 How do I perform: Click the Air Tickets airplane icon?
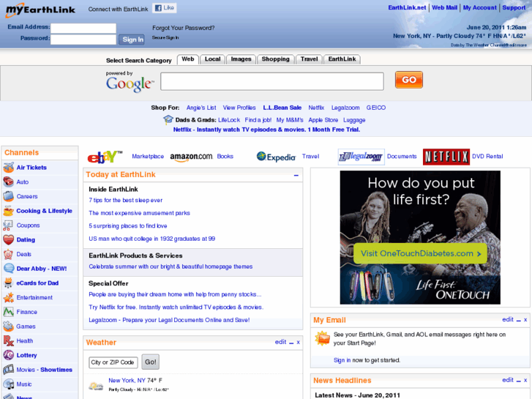[9, 168]
